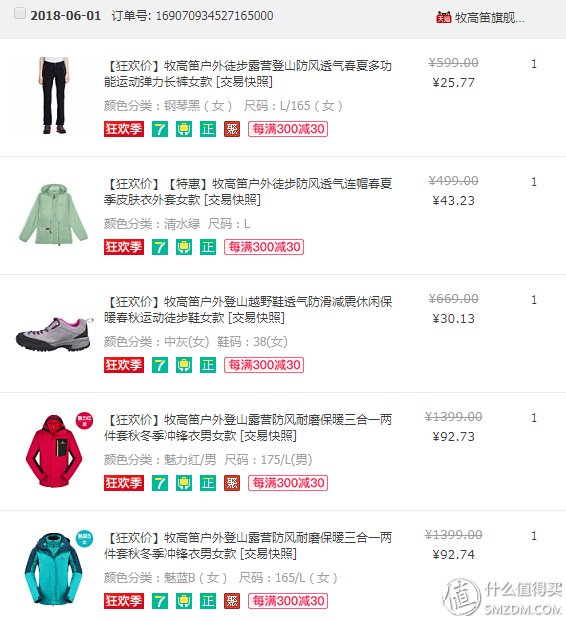This screenshot has width=566, height=621.
Task: Click 每满300减30 coupon tag on hiking shoe item
Action: 264,365
